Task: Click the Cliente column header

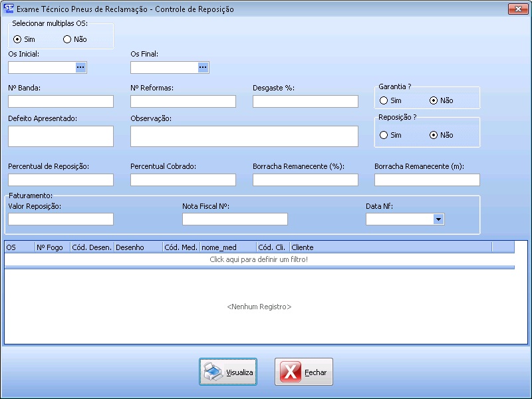Action: click(x=390, y=247)
